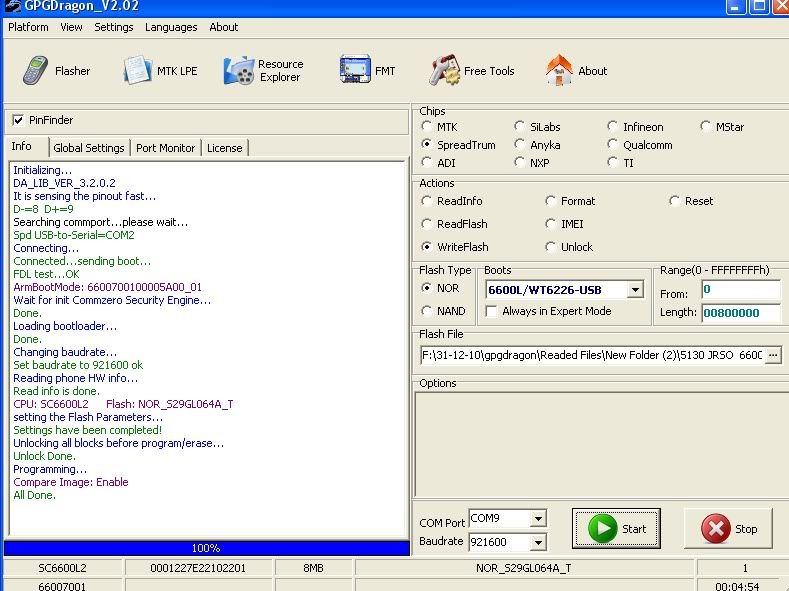Select the SpreadTrum chip option

click(427, 144)
